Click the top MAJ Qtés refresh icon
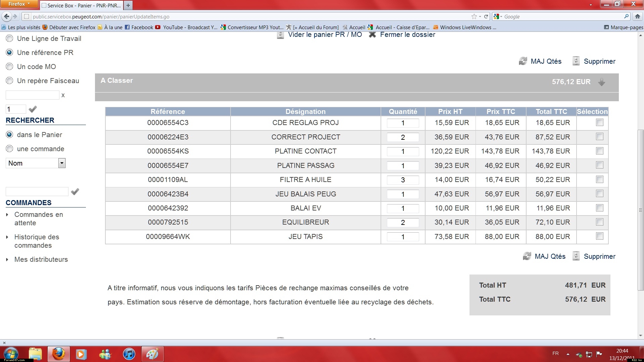Image resolution: width=644 pixels, height=362 pixels. [523, 61]
